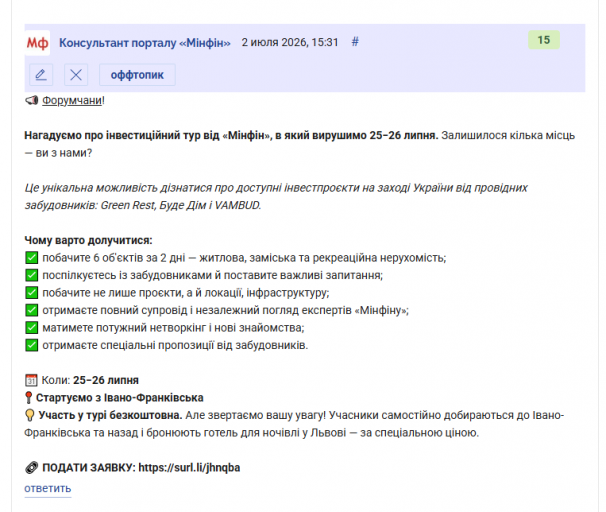The height and width of the screenshot is (512, 606).
Task: Click the post timestamp 2 июля 2026, 15:31
Action: [290, 42]
